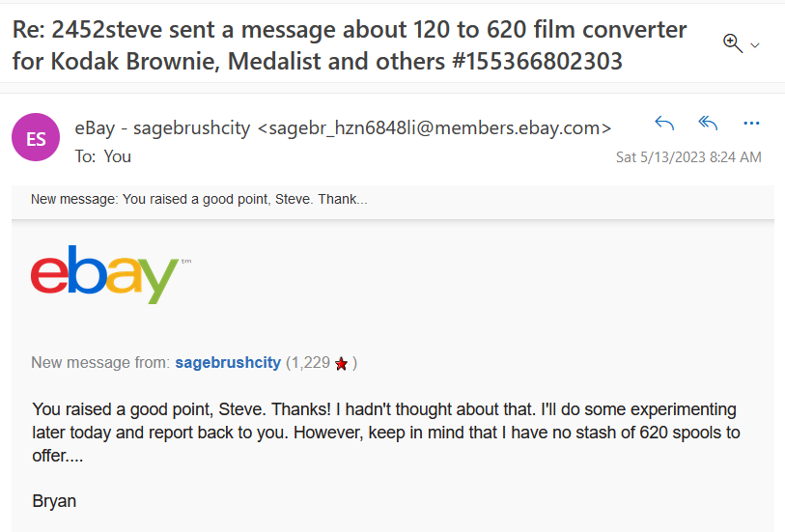Image resolution: width=785 pixels, height=532 pixels.
Task: Click the red feedback star icon
Action: (x=342, y=364)
